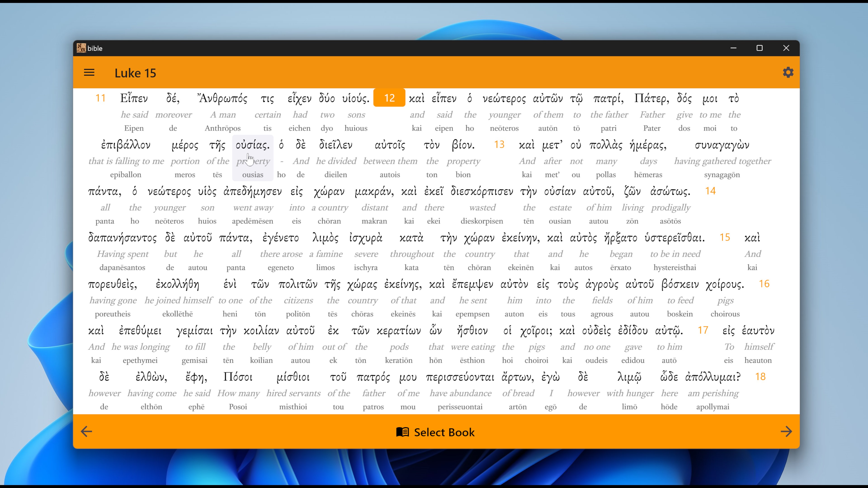Click verse number 11 at top left

coord(100,98)
